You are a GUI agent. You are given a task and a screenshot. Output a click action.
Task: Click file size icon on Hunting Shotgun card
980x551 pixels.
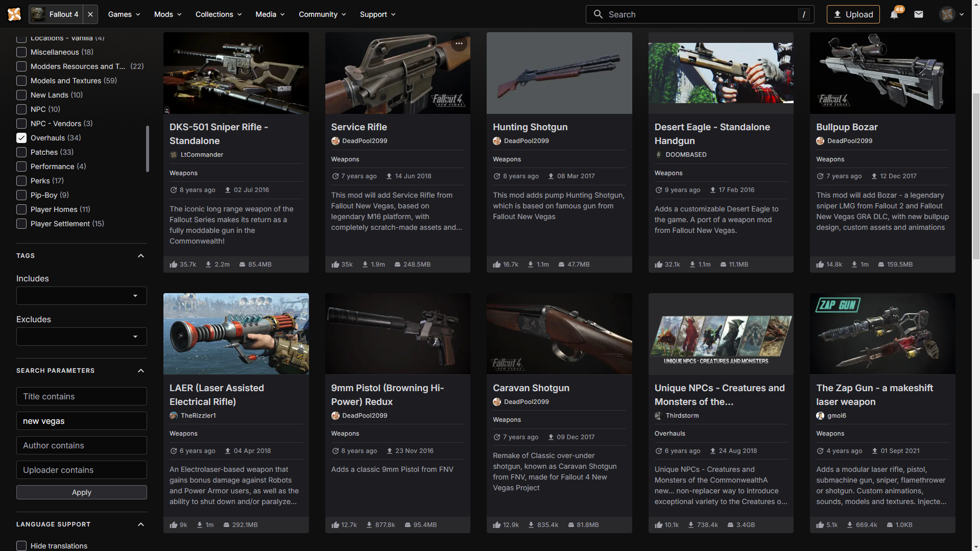561,265
